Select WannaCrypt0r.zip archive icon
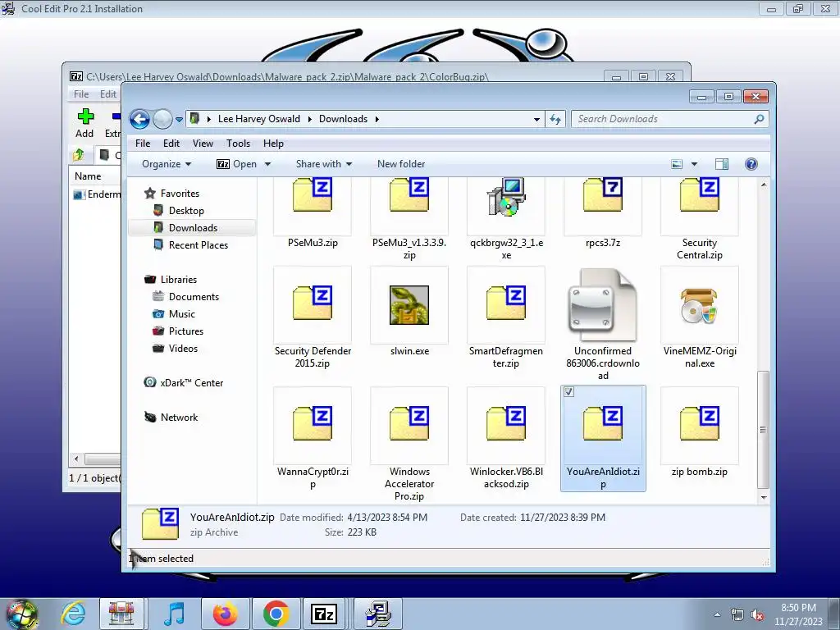This screenshot has width=840, height=630. [313, 424]
